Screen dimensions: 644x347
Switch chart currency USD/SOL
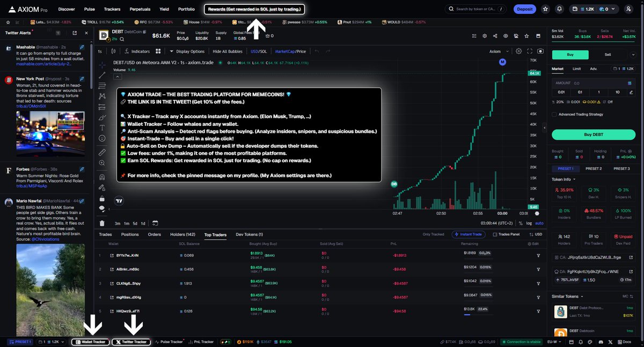pos(259,51)
